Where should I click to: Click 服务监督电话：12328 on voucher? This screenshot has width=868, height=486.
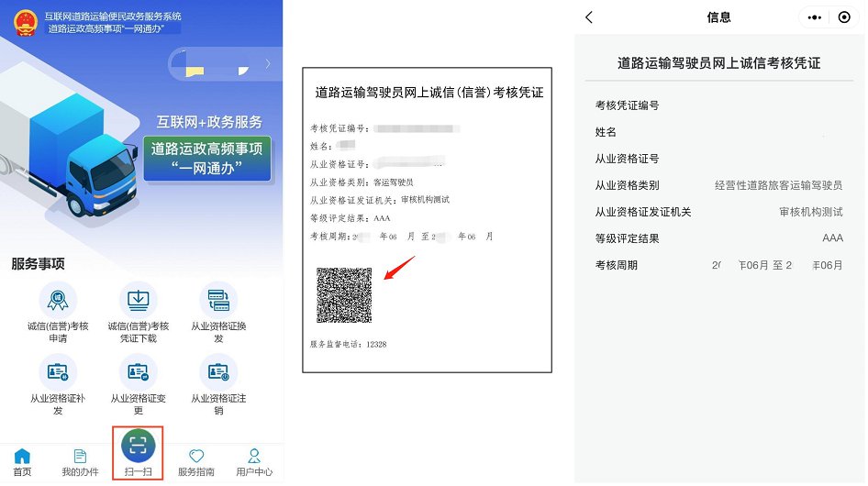(x=348, y=344)
